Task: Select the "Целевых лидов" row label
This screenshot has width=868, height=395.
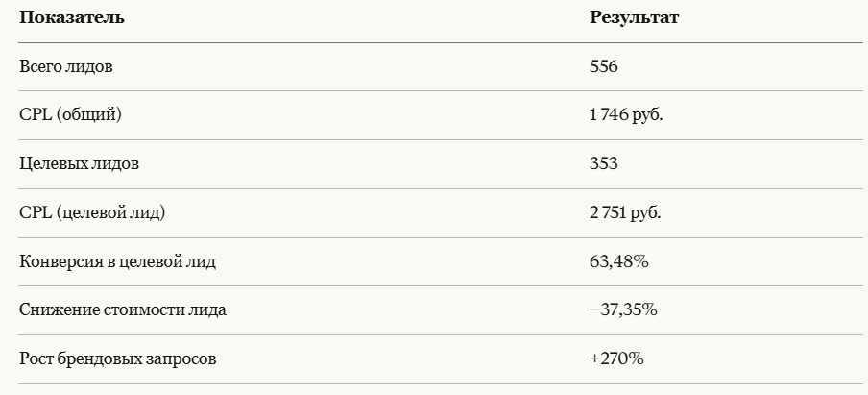Action: point(79,163)
